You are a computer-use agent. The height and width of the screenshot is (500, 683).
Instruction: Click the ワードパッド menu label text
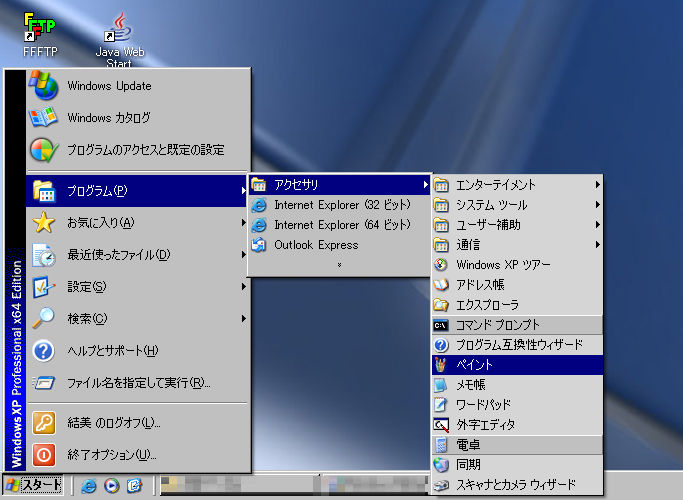(x=483, y=405)
